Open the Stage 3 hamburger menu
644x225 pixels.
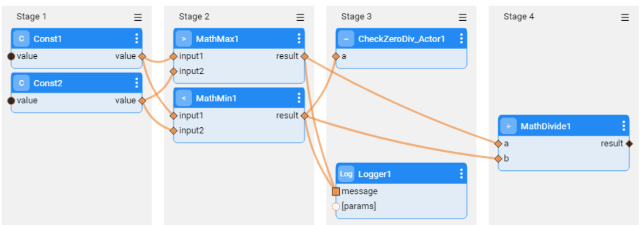click(463, 17)
